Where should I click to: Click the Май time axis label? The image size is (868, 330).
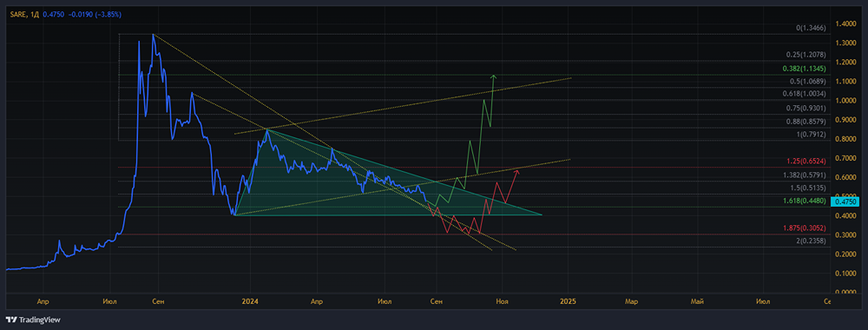coord(698,301)
